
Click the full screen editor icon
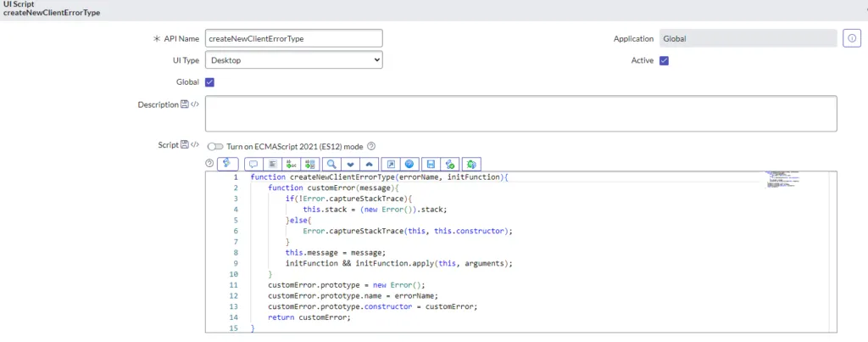(x=391, y=164)
